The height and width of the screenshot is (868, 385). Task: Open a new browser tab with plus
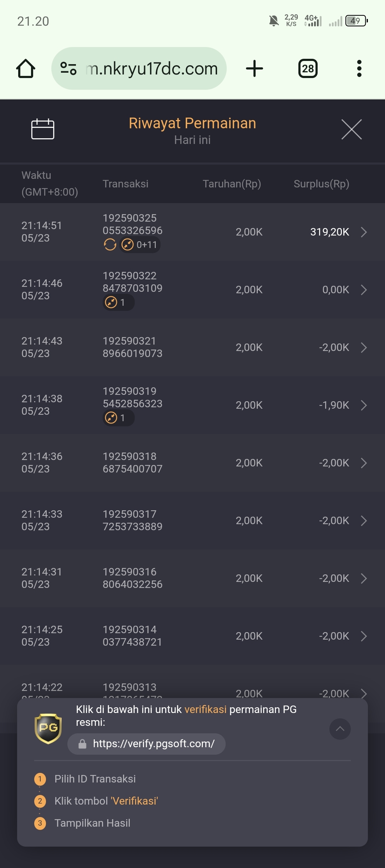(x=255, y=68)
